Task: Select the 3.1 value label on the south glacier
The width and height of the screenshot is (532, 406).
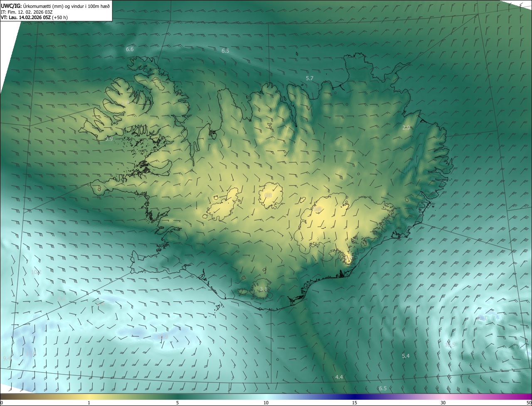Action: 264,289
